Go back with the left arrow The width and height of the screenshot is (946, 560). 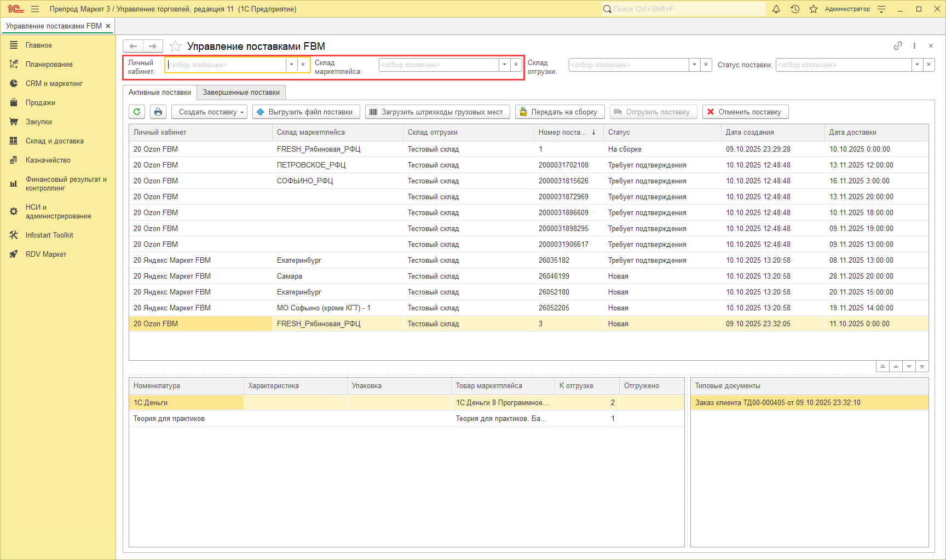pos(133,46)
